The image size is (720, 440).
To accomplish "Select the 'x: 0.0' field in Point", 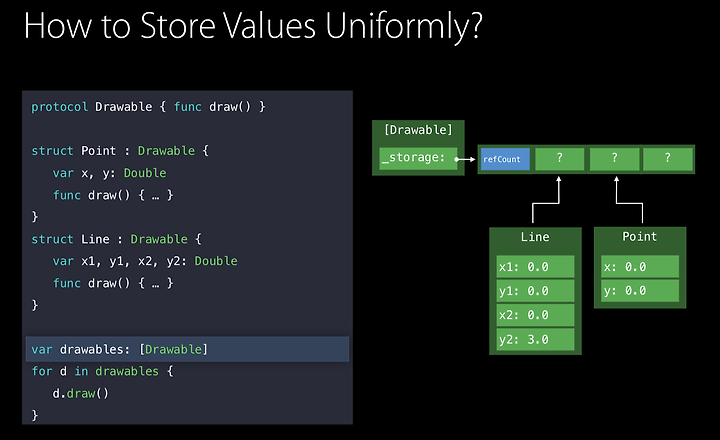I will [x=640, y=266].
